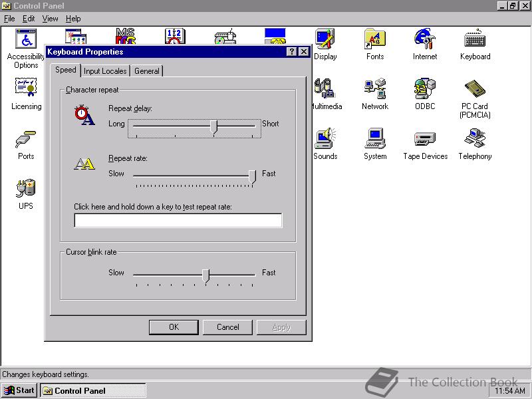Open the View menu
Screen dimensions: 532x399
[50, 19]
